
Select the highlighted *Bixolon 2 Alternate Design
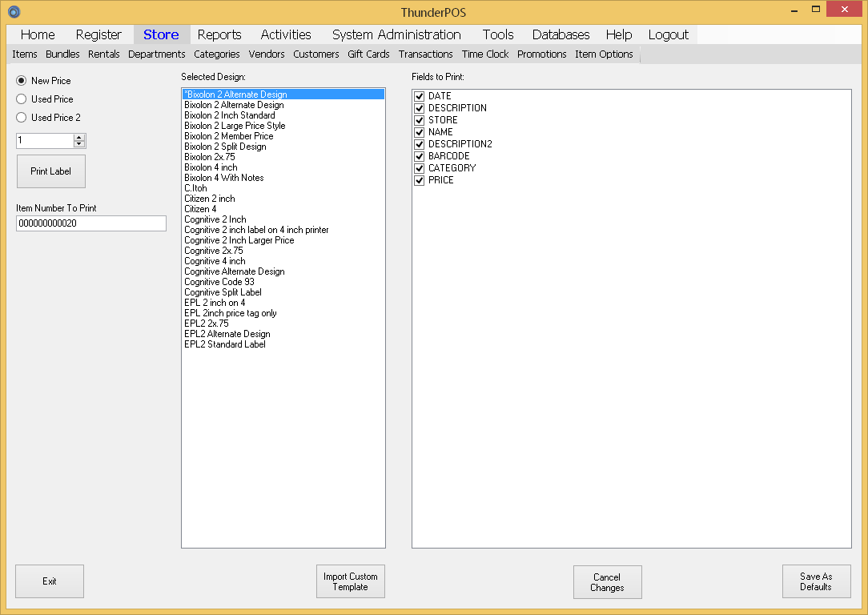click(x=283, y=94)
